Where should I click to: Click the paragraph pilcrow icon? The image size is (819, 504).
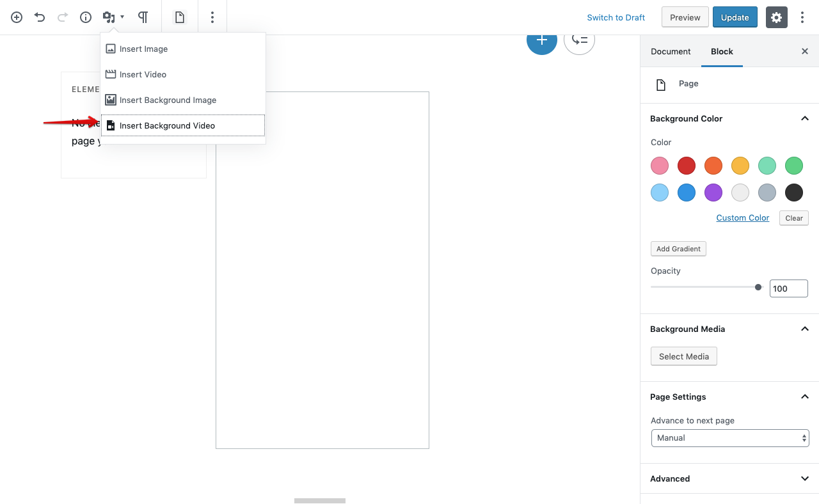143,17
